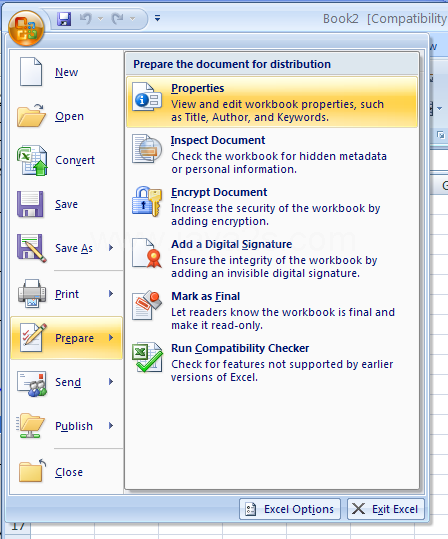Click the Save floppy icon in Quick Access Toolbar
448x539 pixels.
tap(64, 19)
